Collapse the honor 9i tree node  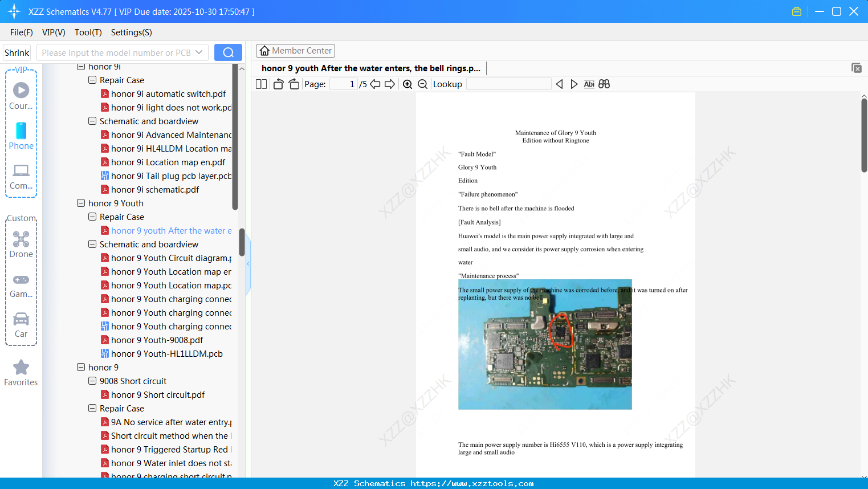pos(81,67)
